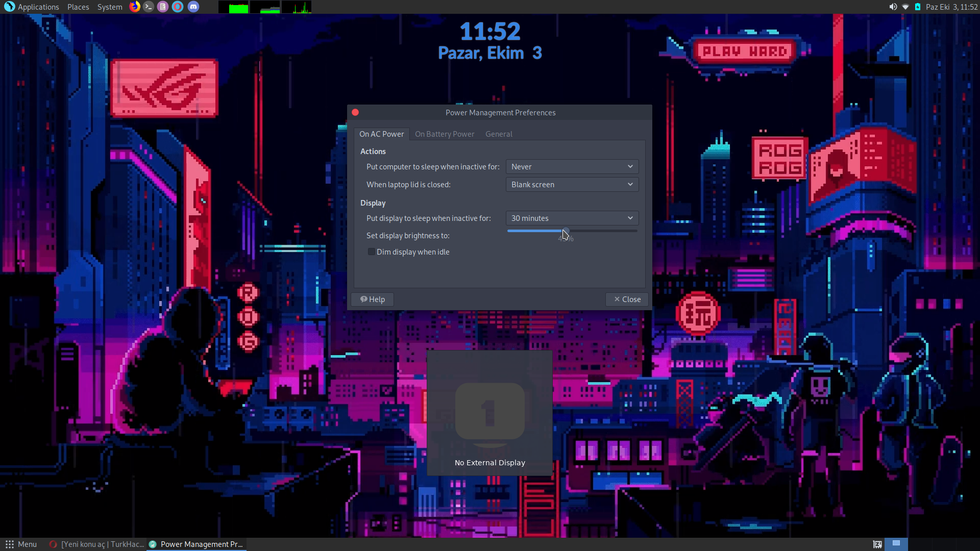Open the volume control in the tray
Screen dimensions: 980x551
point(893,7)
